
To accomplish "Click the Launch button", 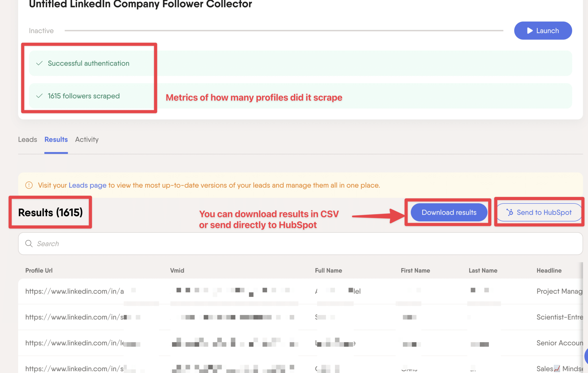I will pyautogui.click(x=543, y=30).
